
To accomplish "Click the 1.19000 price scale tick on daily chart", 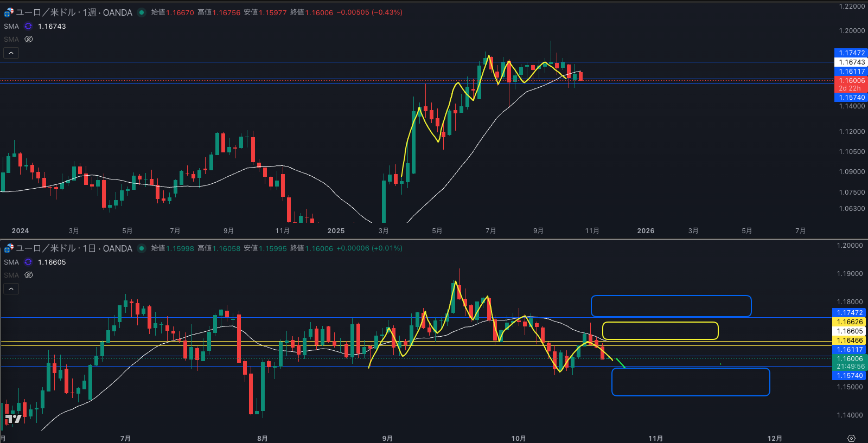I will (850, 274).
